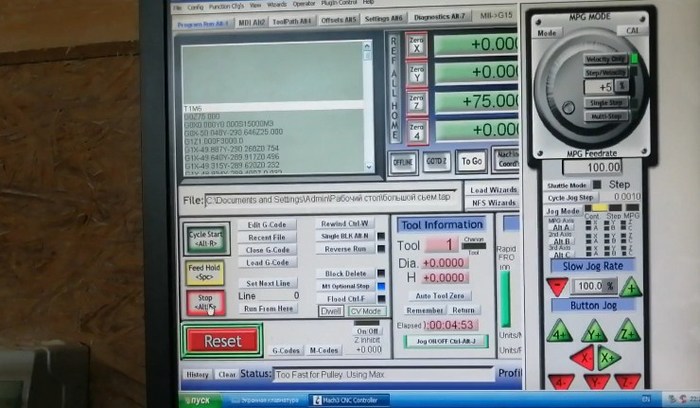This screenshot has width=700, height=408.
Task: Click GOTO Z button
Action: coord(436,161)
